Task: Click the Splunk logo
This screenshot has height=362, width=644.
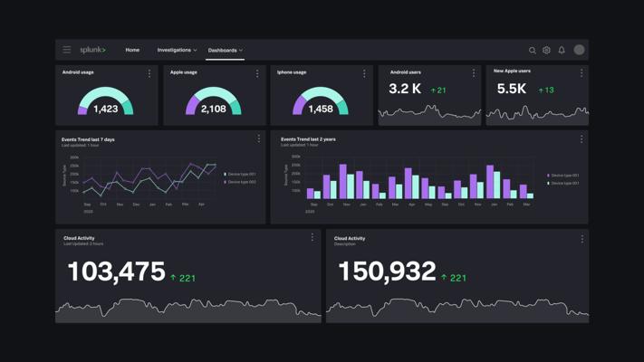Action: pyautogui.click(x=92, y=50)
